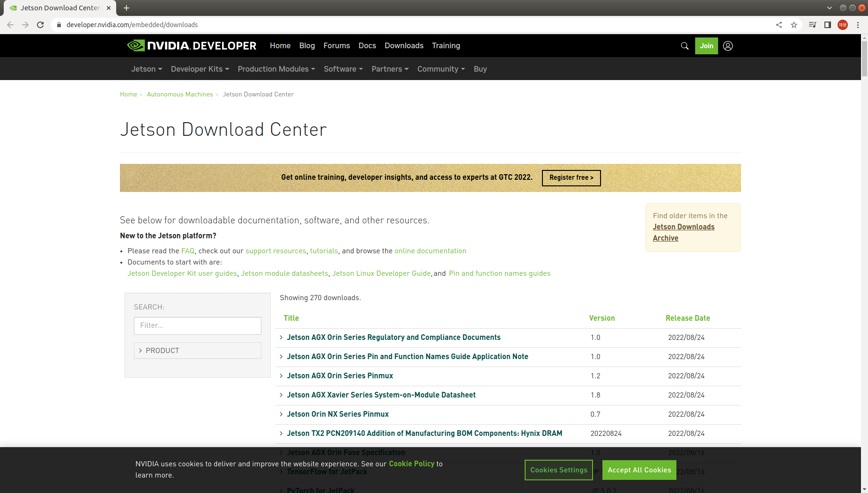
Task: Open the site search magnifier icon
Action: [x=684, y=46]
